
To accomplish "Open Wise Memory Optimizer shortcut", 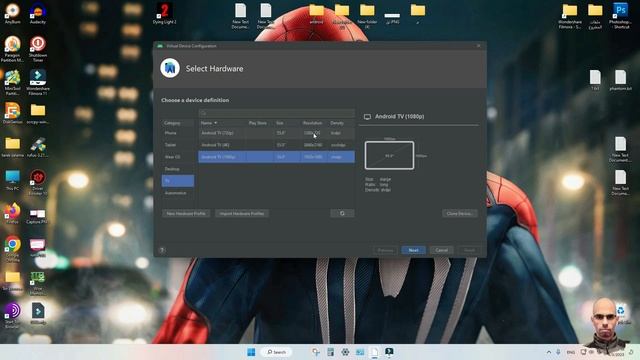I will tap(38, 282).
